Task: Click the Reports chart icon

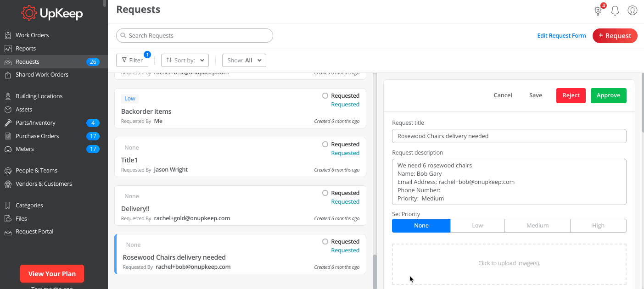Action: (x=8, y=49)
